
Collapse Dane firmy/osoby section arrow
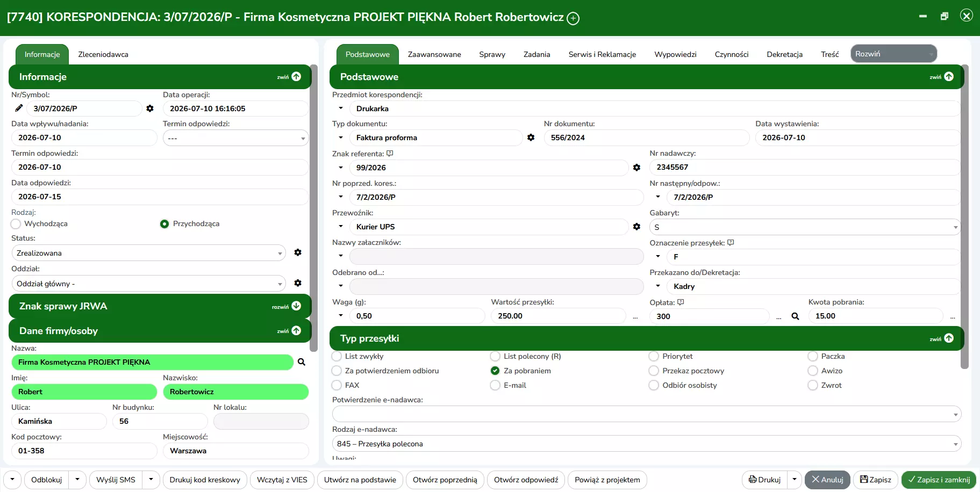coord(296,331)
